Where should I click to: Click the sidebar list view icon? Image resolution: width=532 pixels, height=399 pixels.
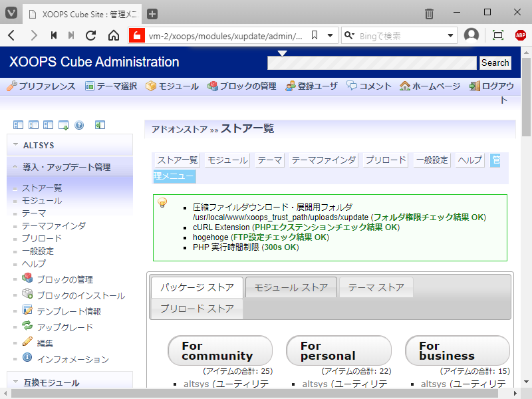tap(33, 125)
